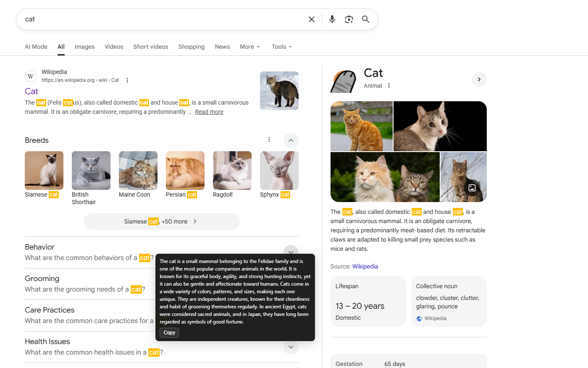Click the Siamese cat +50 more button
The image size is (588, 368).
tap(162, 221)
